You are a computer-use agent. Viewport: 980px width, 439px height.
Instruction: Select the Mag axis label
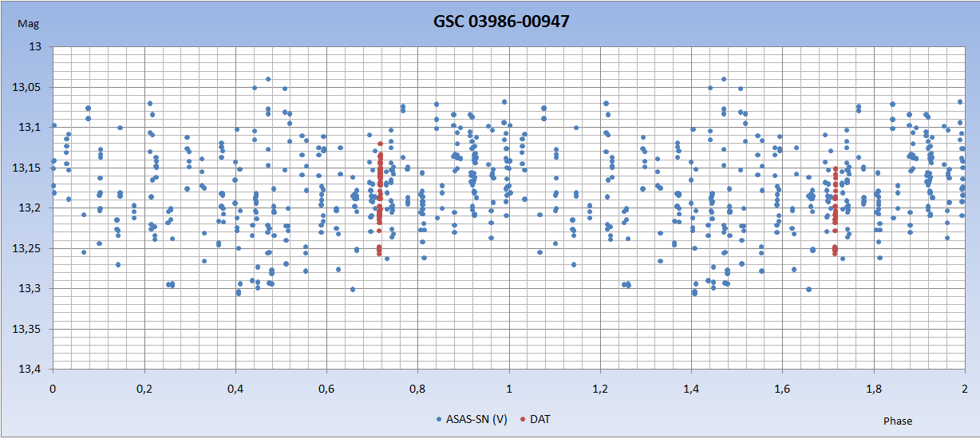pos(27,25)
